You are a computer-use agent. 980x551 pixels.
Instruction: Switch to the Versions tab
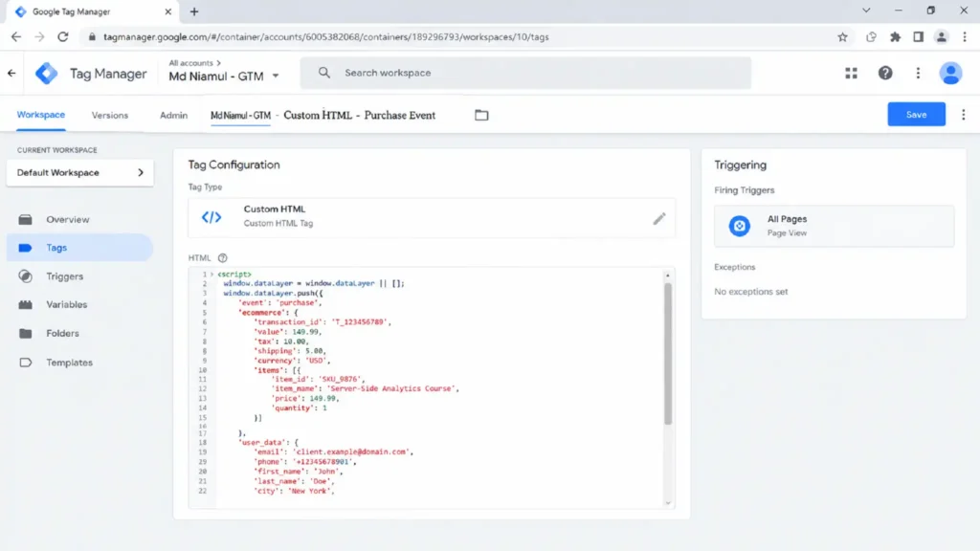(109, 115)
